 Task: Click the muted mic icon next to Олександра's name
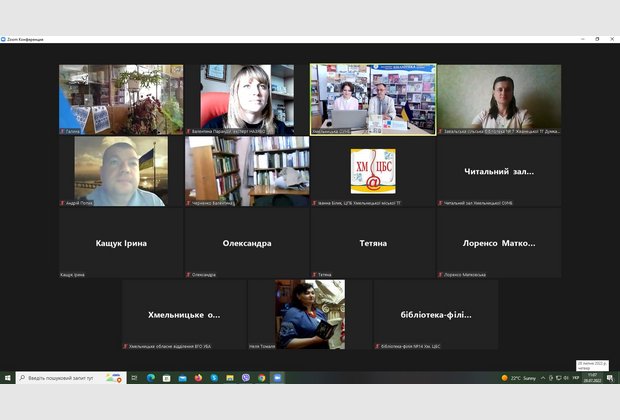coord(188,274)
